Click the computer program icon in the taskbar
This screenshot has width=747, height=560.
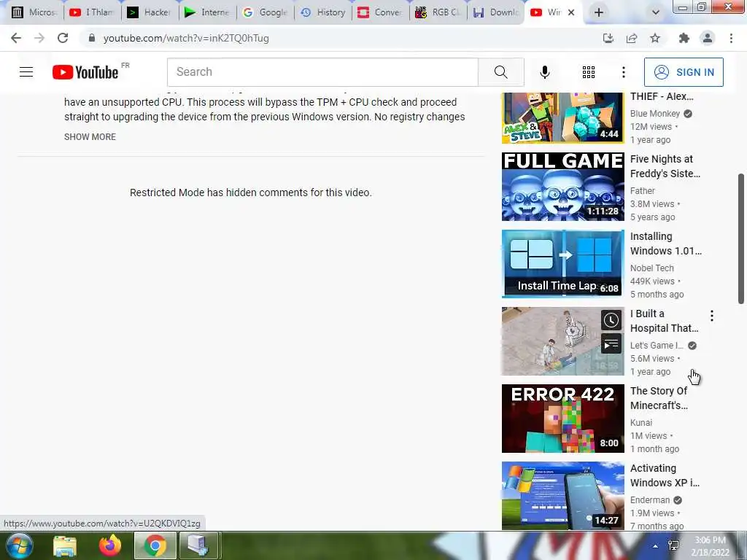198,545
